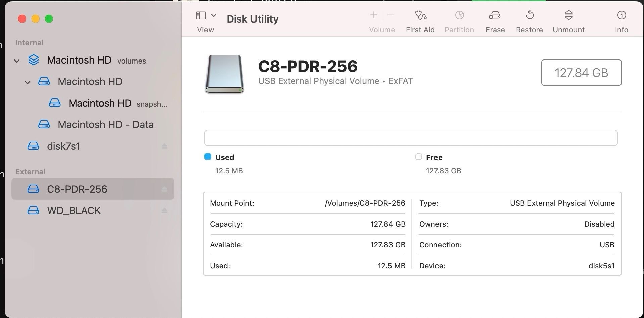644x318 pixels.
Task: Open the View dropdown chevron
Action: click(x=213, y=15)
